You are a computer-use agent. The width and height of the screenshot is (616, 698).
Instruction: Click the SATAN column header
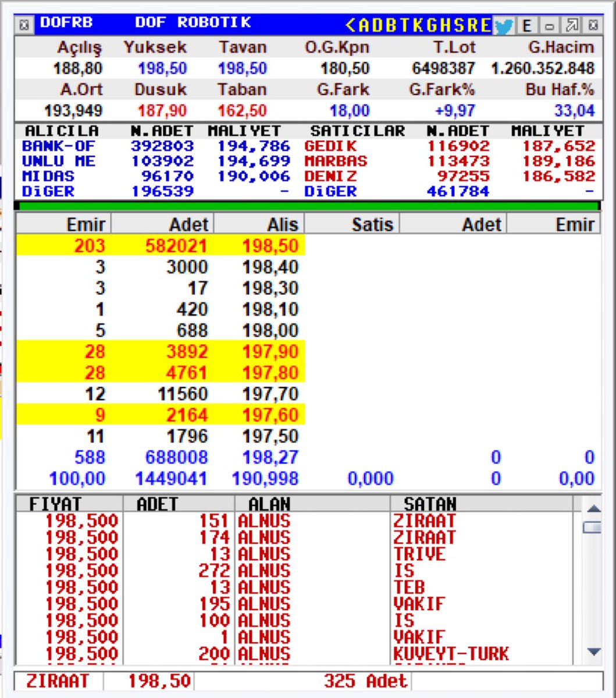(482, 504)
